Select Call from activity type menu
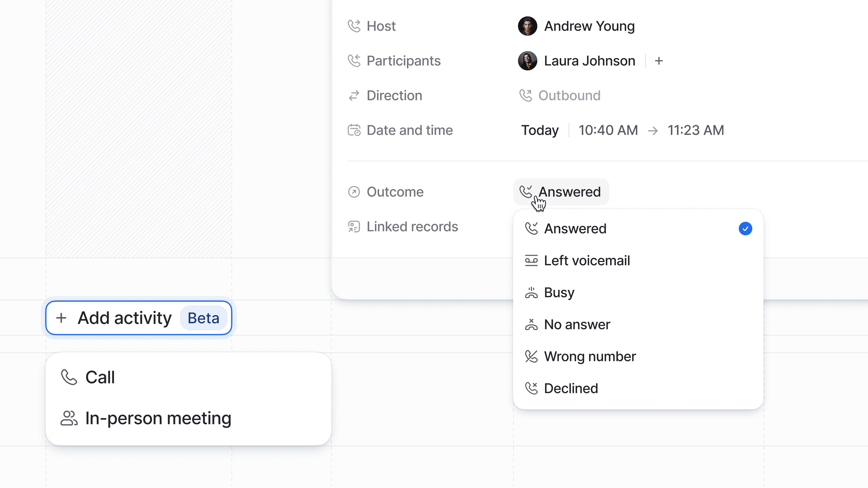Image resolution: width=868 pixels, height=488 pixels. (x=100, y=377)
